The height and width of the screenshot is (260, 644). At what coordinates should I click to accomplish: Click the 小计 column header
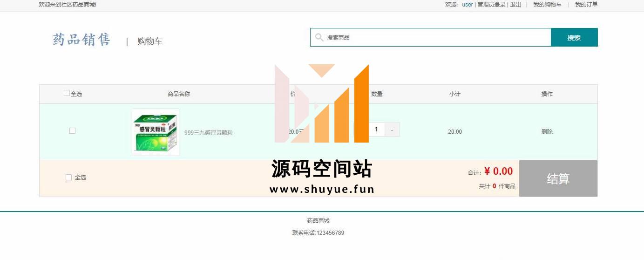455,94
